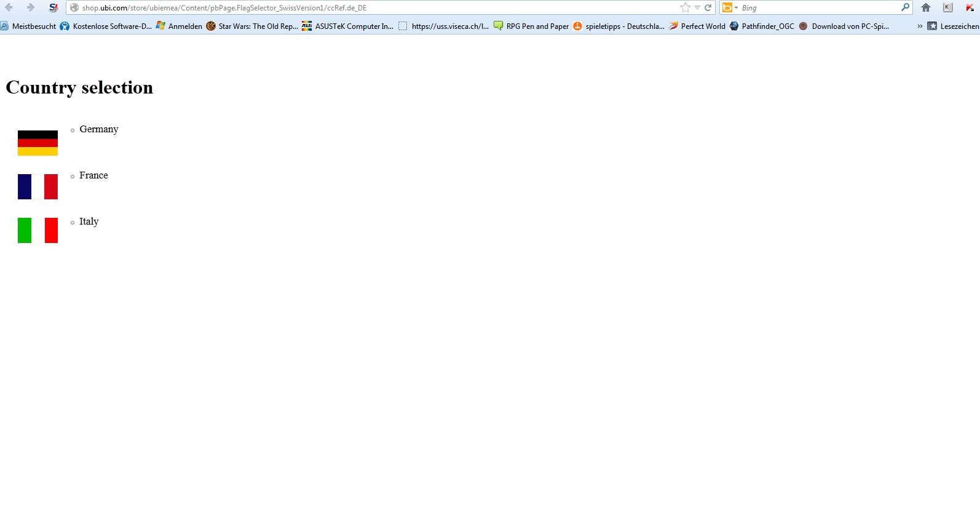
Task: Click the grey K toolbar icon
Action: point(947,7)
